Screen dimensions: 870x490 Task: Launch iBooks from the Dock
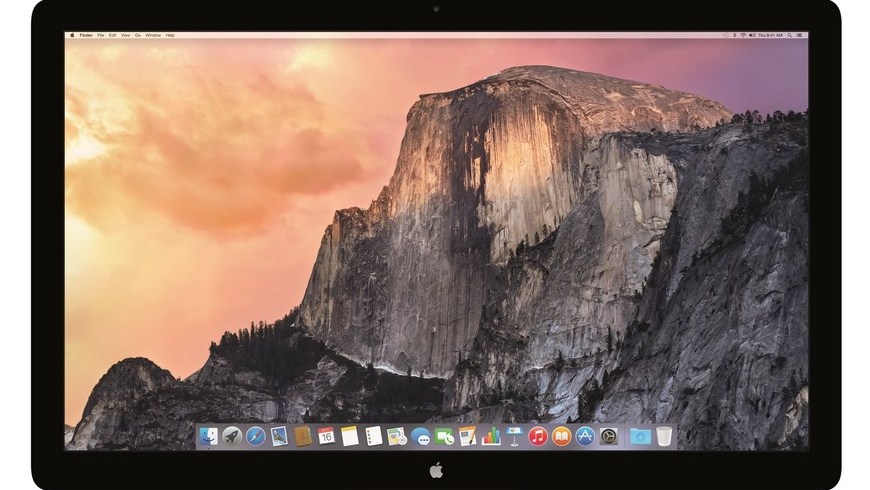[x=562, y=436]
